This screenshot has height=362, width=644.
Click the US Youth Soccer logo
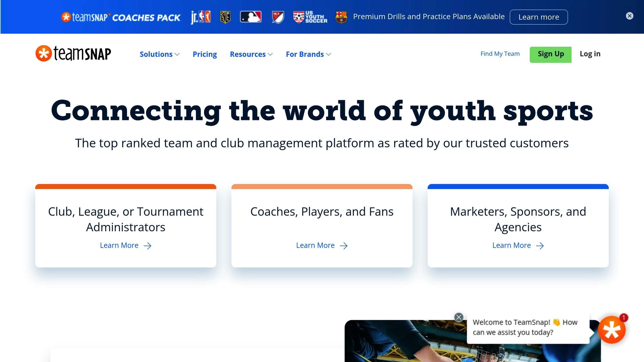[x=310, y=17]
